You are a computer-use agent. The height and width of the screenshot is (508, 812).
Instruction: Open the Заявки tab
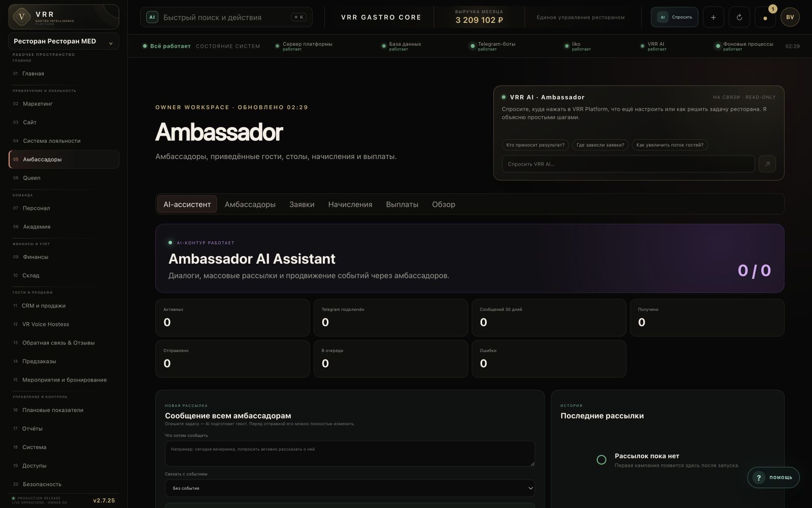click(301, 204)
